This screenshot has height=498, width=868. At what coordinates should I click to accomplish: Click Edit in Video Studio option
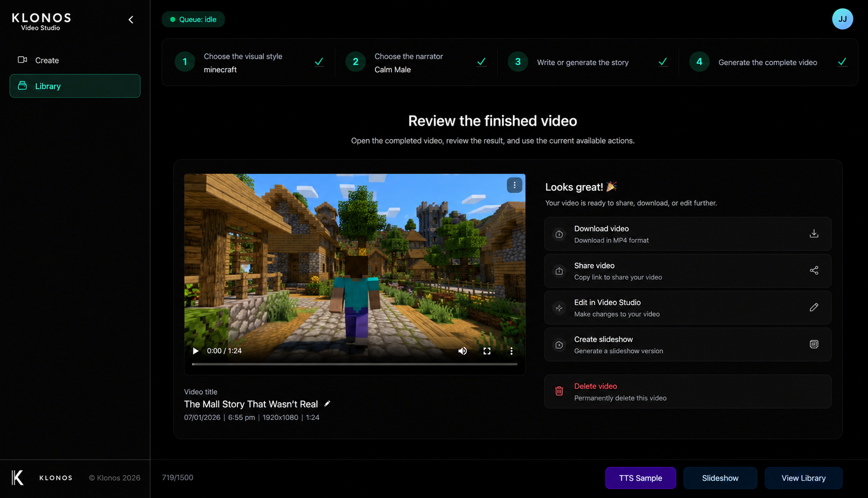point(688,308)
